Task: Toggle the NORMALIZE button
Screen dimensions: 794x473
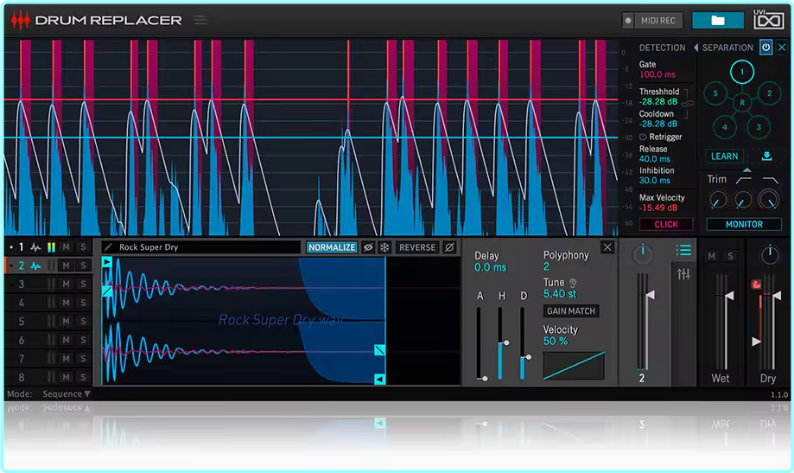Action: (x=332, y=247)
